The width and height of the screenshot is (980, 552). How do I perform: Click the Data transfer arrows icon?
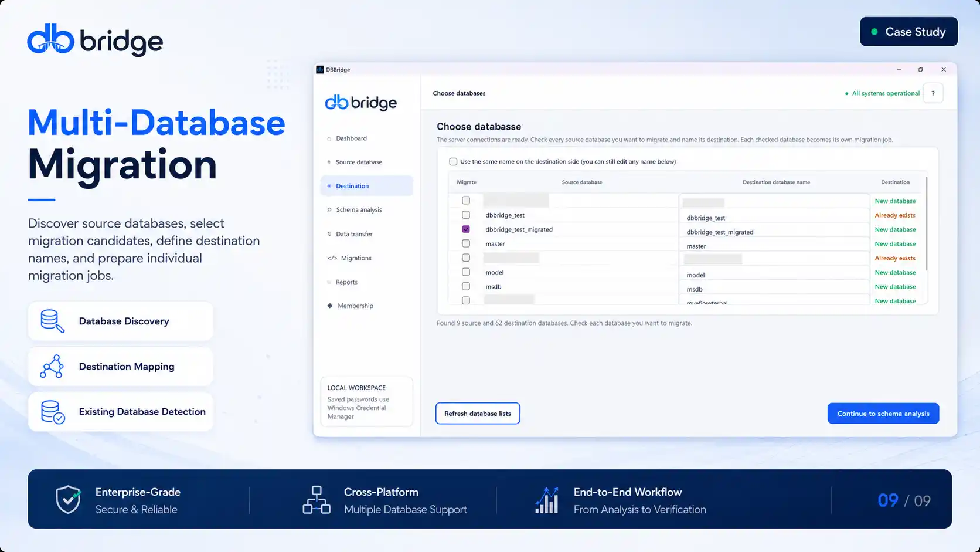(x=329, y=234)
